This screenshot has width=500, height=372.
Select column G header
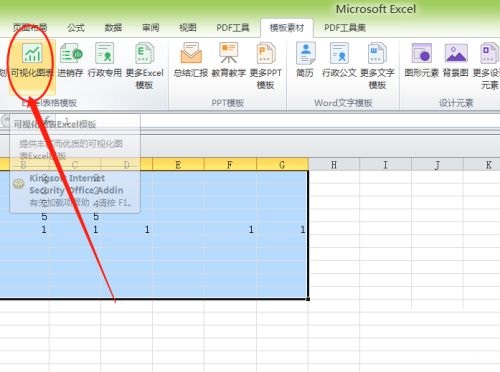coord(282,165)
